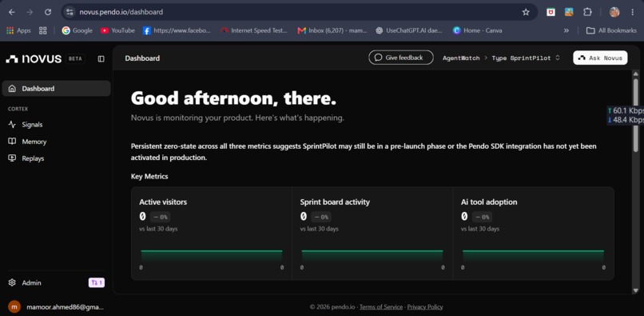Open site info icon in address bar

(70, 12)
